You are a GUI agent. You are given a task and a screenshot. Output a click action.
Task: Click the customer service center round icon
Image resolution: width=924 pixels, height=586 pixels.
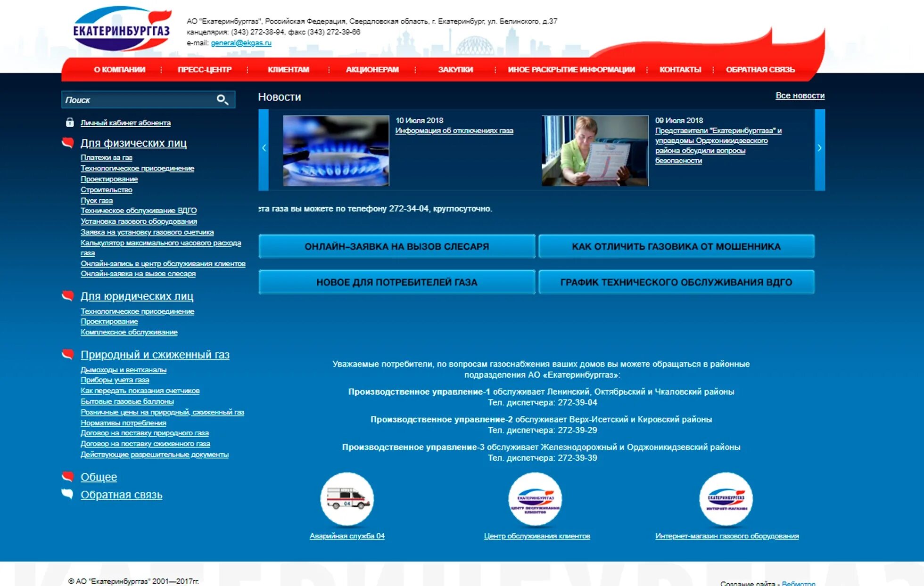click(x=535, y=499)
